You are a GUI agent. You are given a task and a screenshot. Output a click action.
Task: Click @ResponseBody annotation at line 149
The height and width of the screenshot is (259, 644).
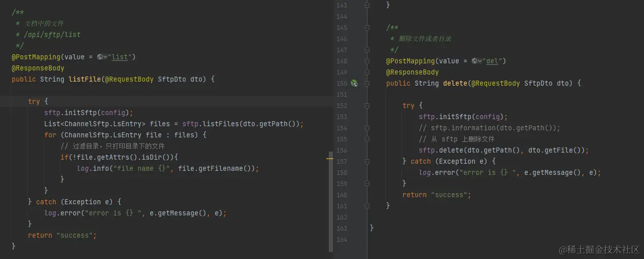(413, 72)
